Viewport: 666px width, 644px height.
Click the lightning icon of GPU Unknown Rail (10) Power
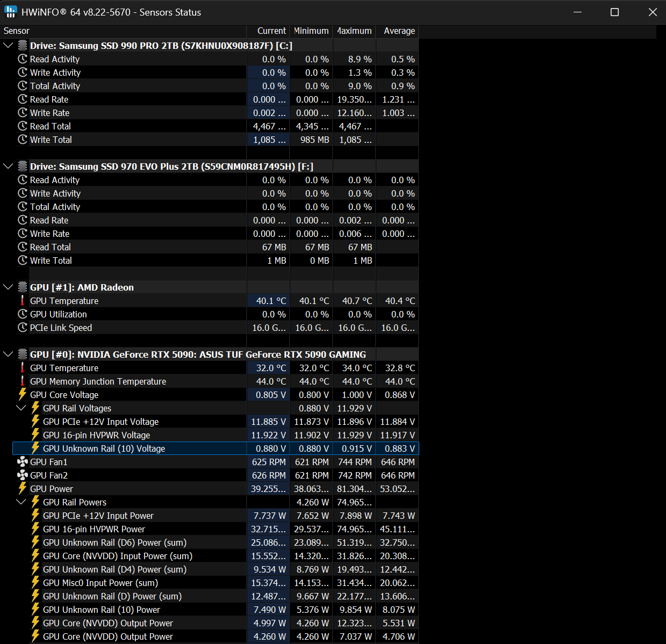coord(35,610)
